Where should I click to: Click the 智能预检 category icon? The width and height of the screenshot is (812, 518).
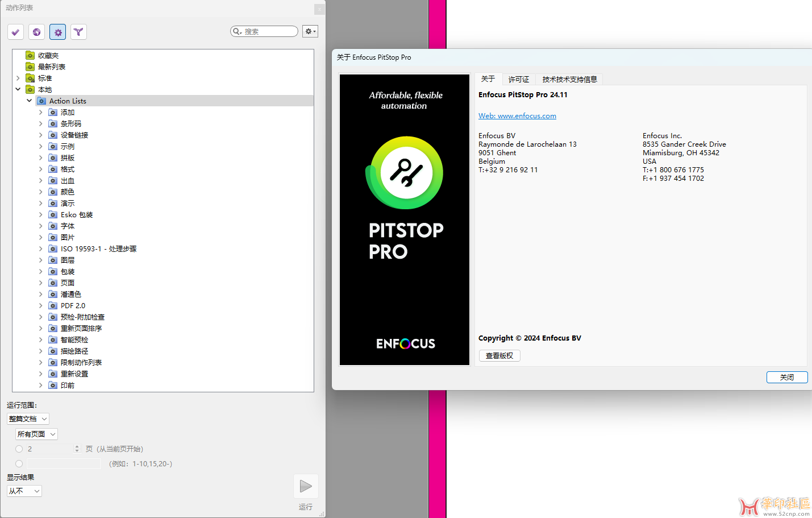click(53, 339)
